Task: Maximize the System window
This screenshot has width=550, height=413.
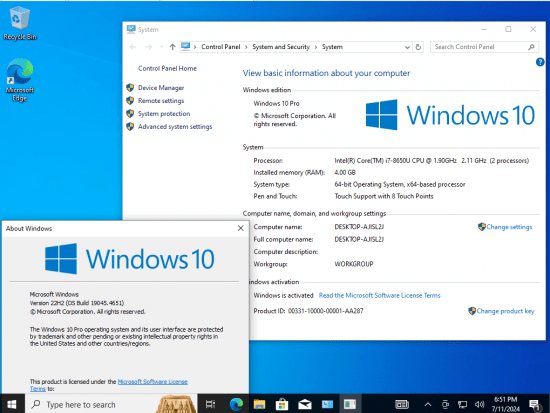Action: click(x=508, y=29)
